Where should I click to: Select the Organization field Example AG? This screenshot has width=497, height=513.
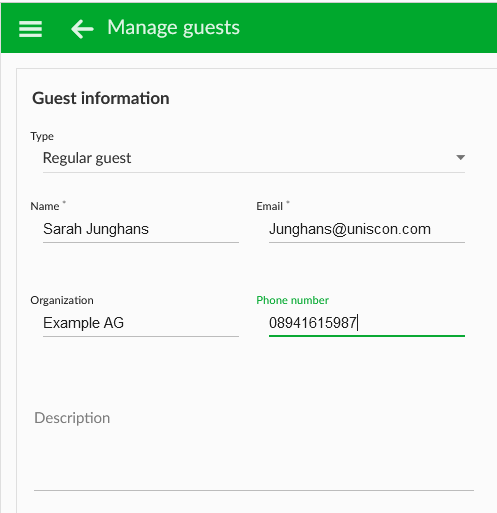tap(141, 323)
